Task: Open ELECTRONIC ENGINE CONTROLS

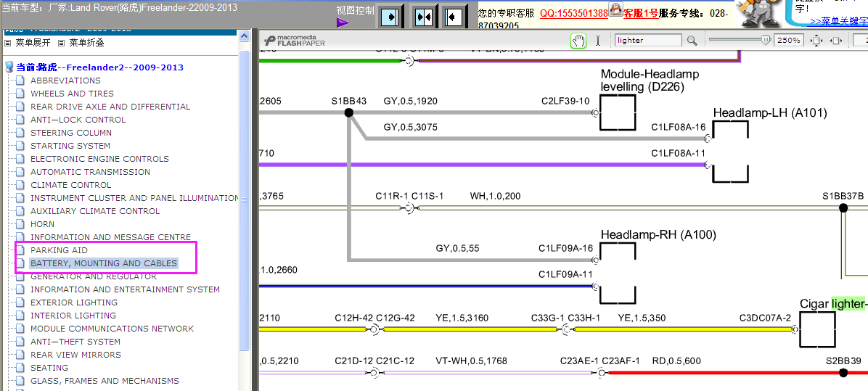Action: pyautogui.click(x=99, y=159)
